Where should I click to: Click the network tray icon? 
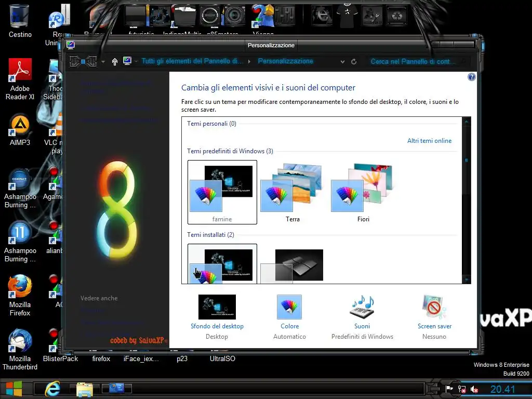pyautogui.click(x=462, y=389)
